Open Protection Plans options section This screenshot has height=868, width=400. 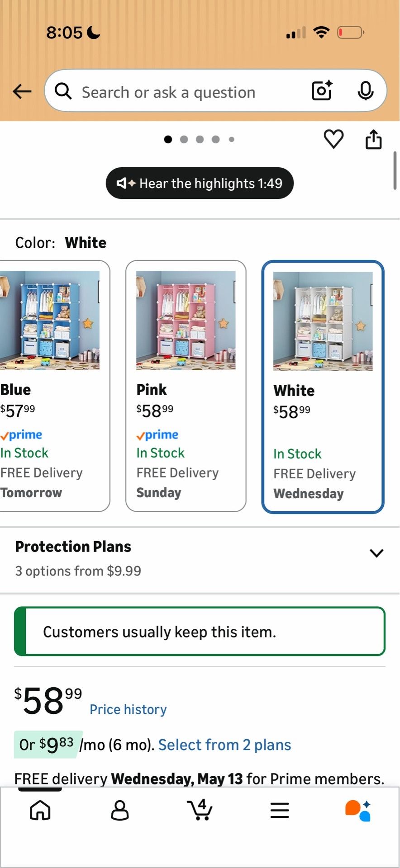[200, 559]
